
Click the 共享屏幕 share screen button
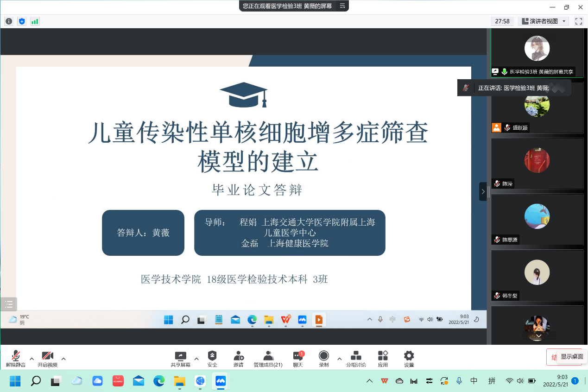[x=180, y=358]
